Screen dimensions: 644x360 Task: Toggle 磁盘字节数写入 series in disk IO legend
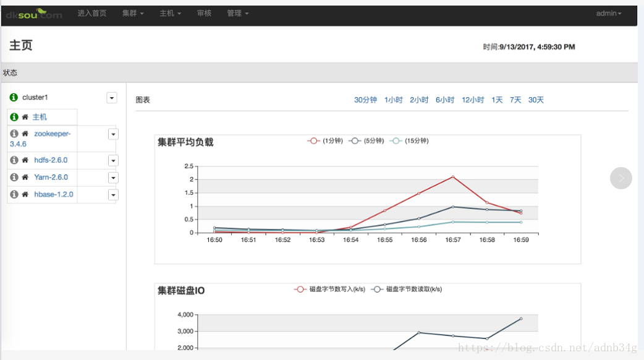tap(329, 289)
